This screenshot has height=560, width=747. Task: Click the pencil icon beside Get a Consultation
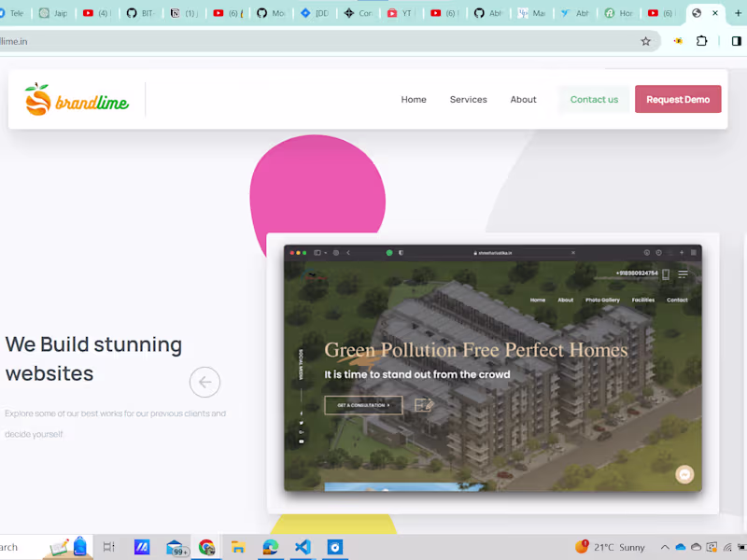[x=425, y=404]
